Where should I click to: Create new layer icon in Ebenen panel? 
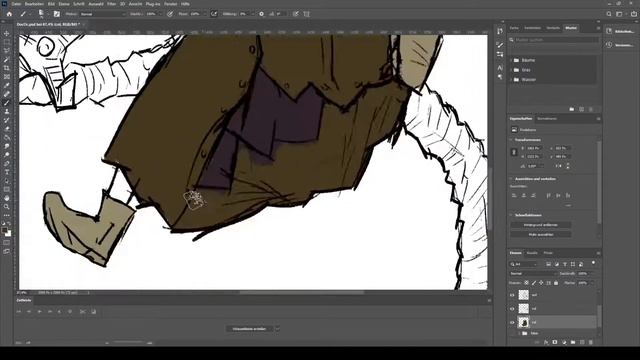pos(582,342)
